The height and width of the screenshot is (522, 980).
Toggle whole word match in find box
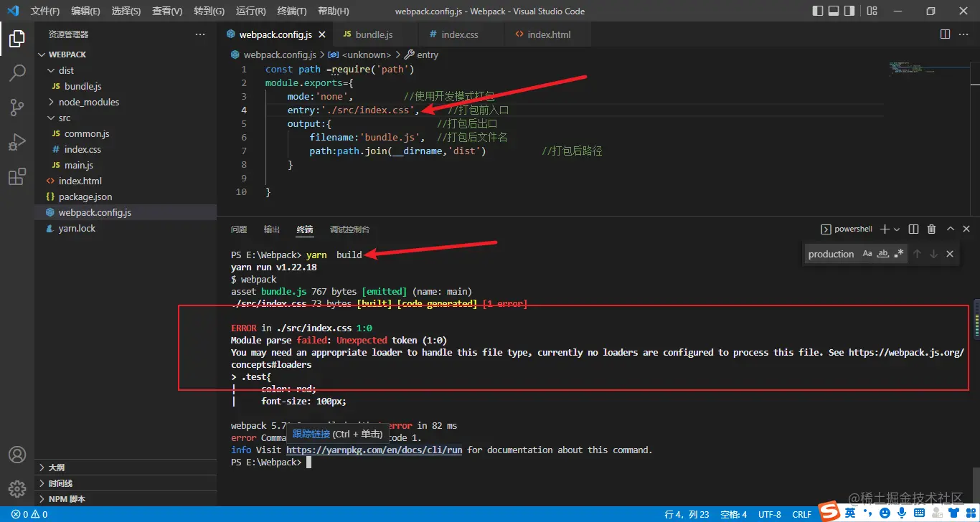tap(883, 254)
